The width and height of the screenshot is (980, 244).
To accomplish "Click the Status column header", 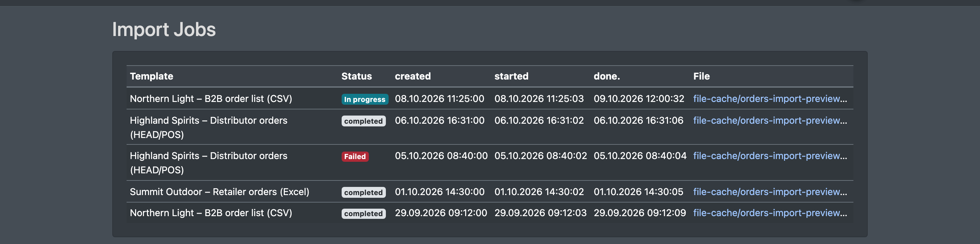I will tap(357, 76).
